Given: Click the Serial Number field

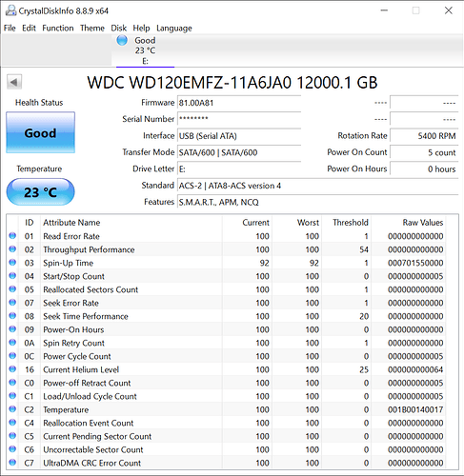Looking at the screenshot, I should [239, 119].
